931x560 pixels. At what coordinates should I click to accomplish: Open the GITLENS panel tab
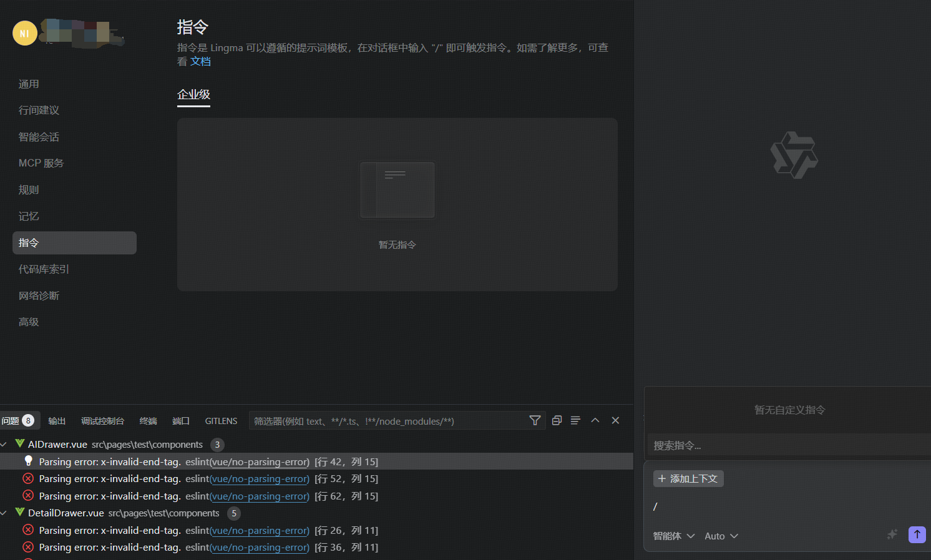coord(221,421)
